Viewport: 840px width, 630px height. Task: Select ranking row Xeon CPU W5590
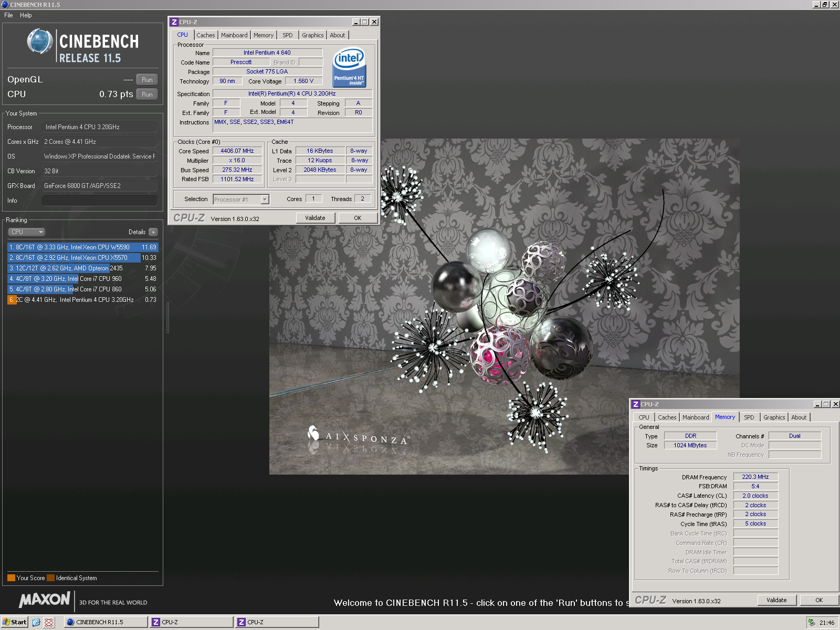(x=82, y=247)
